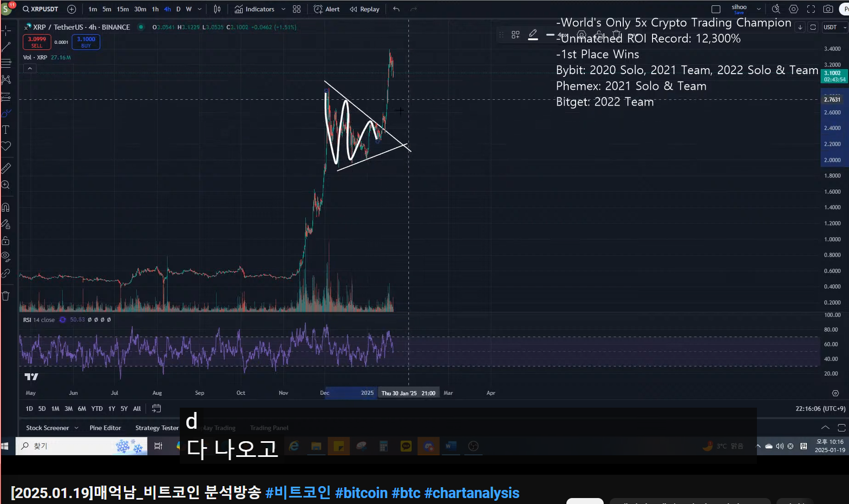Select the 5m timeframe
Viewport: 849px width, 504px height.
pyautogui.click(x=107, y=9)
